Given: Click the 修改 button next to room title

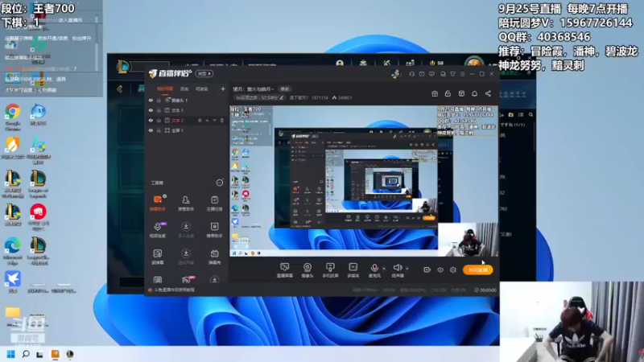Looking at the screenshot, I should (x=285, y=88).
